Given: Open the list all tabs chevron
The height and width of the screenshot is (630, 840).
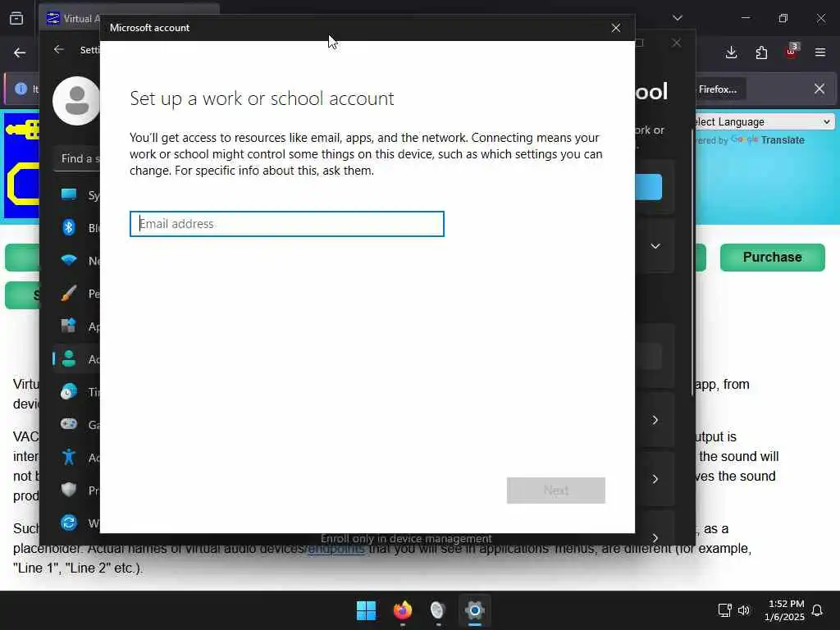Looking at the screenshot, I should [x=678, y=18].
